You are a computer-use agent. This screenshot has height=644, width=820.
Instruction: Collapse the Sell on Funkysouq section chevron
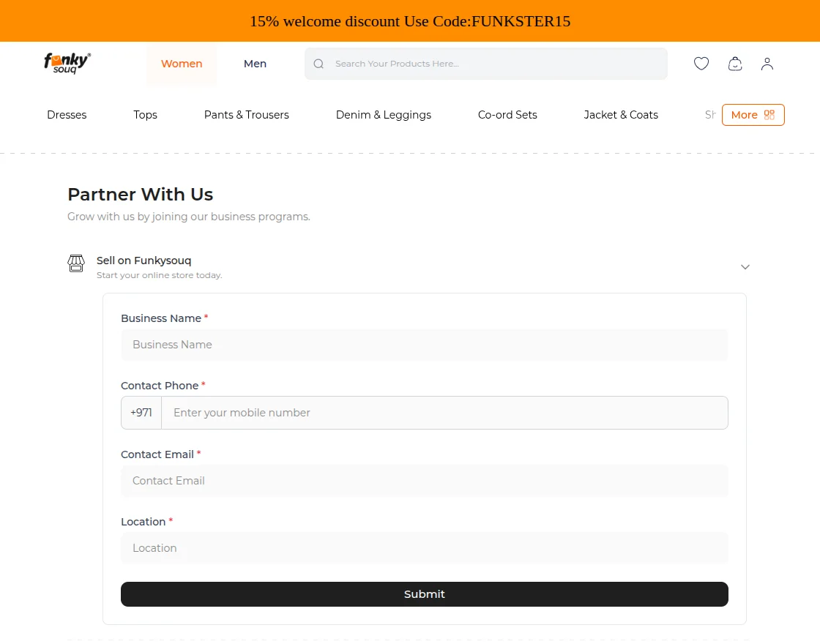(745, 267)
